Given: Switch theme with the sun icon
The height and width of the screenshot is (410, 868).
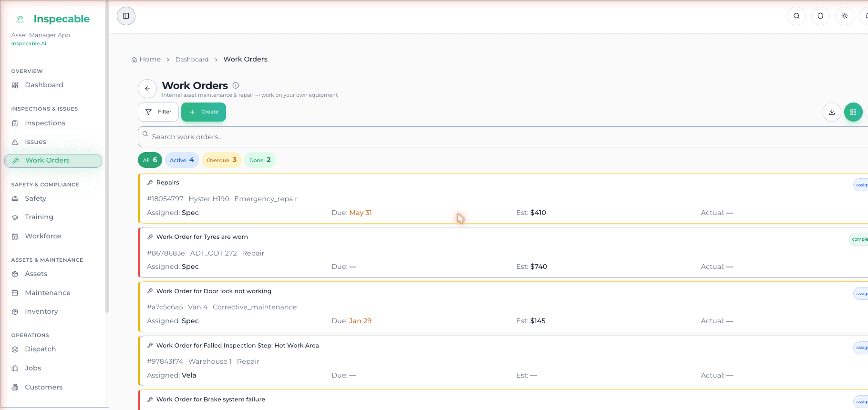Looking at the screenshot, I should [845, 16].
